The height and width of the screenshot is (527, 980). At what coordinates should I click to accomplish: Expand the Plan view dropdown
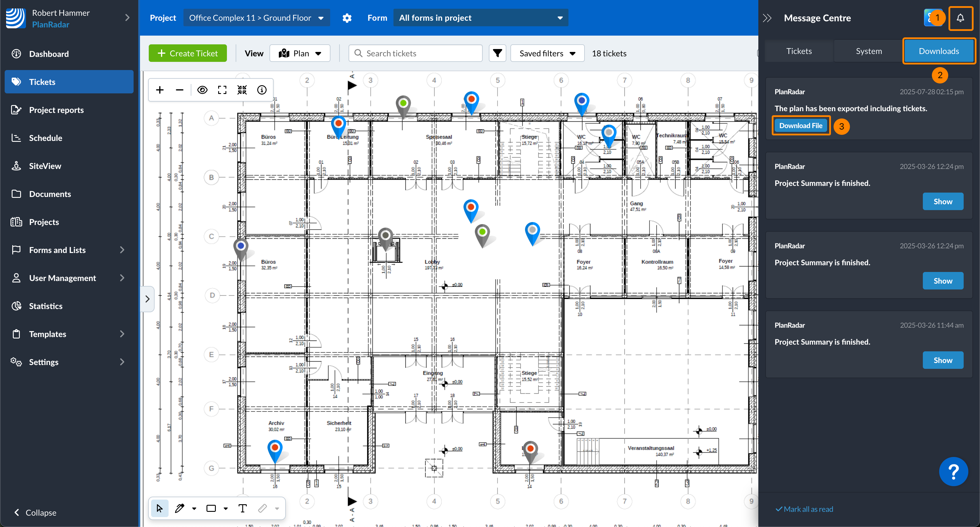point(300,53)
